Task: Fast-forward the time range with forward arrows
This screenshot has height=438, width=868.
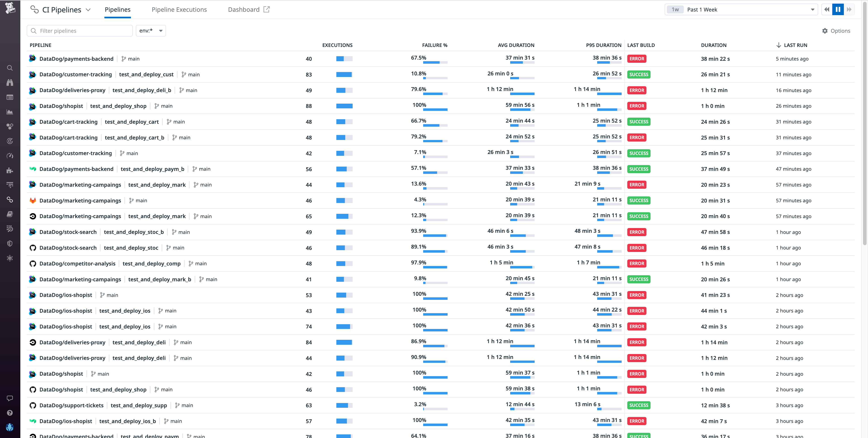Action: coord(849,9)
